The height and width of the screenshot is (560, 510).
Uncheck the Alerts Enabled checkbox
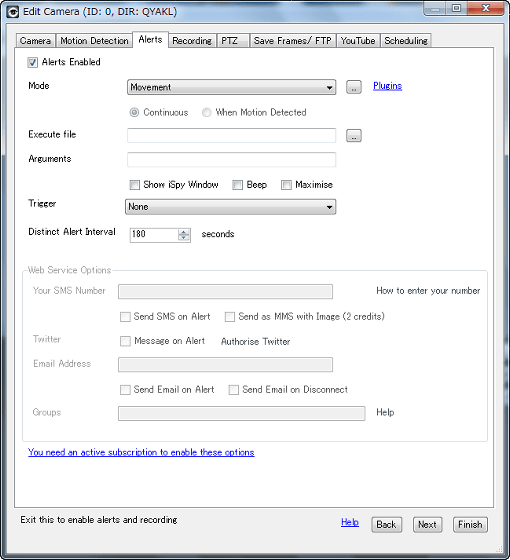coord(32,62)
